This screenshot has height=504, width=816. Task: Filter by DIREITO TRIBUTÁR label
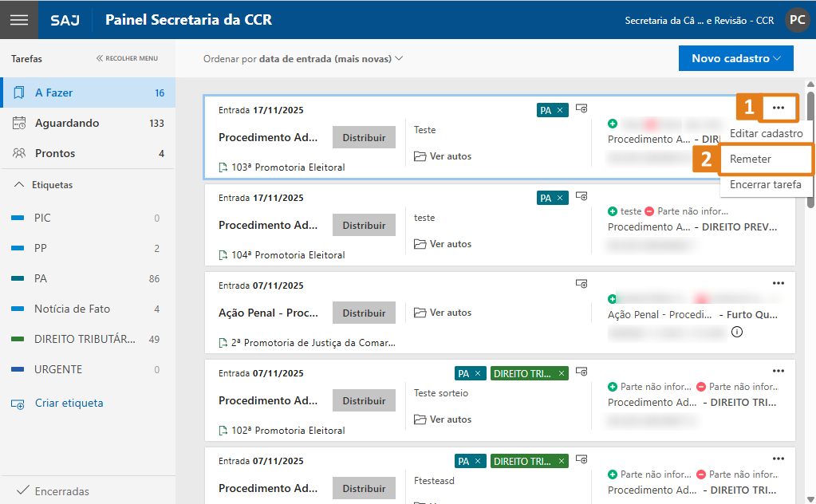(x=85, y=339)
